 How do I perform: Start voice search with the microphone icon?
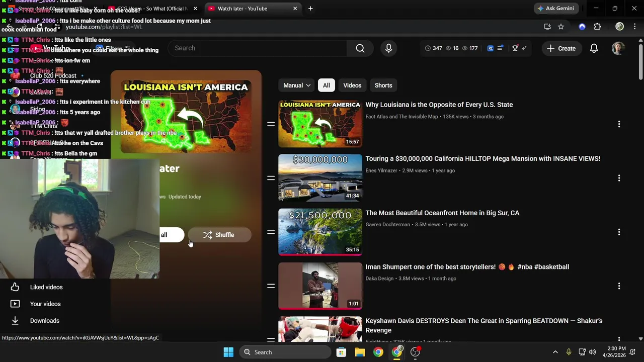388,48
